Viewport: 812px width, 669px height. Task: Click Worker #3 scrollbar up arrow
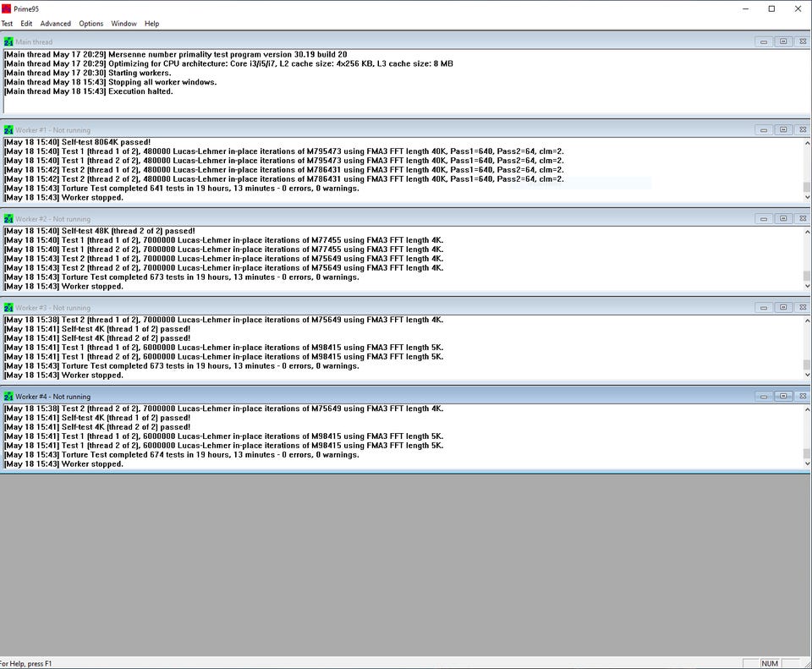click(806, 320)
